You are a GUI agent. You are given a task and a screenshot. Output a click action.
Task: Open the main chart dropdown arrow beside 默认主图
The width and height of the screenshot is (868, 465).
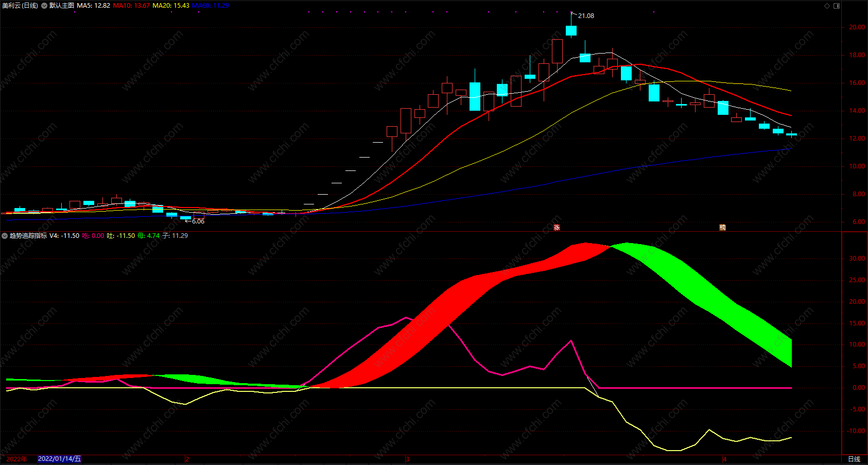44,6
